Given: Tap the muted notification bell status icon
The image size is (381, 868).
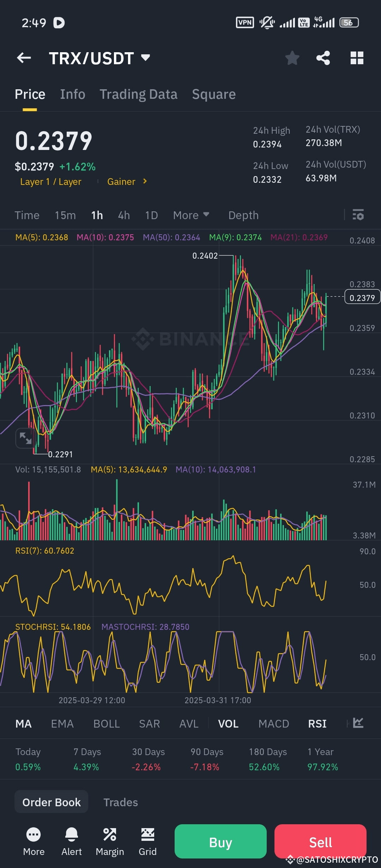Looking at the screenshot, I should point(267,23).
